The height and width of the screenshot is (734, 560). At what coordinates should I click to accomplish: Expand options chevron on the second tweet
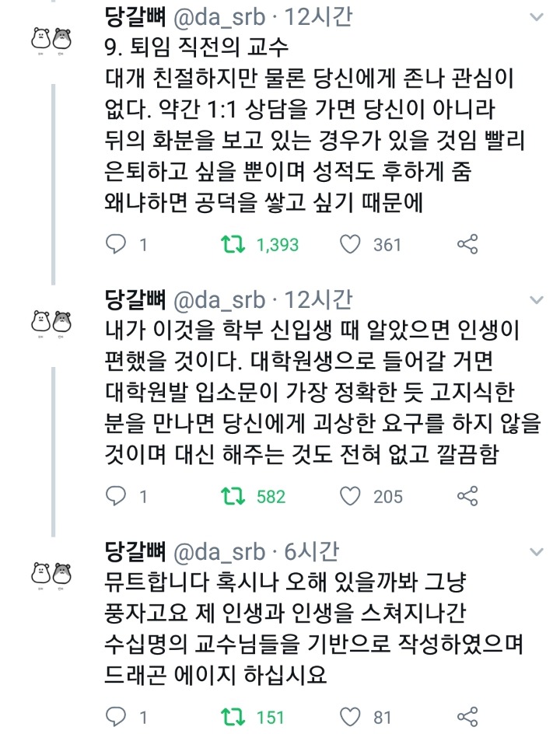[x=537, y=299]
